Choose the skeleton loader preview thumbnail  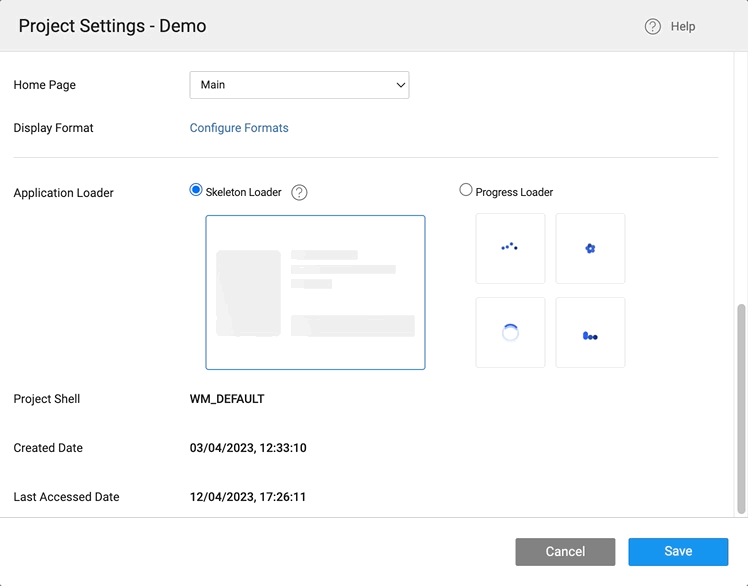(315, 292)
